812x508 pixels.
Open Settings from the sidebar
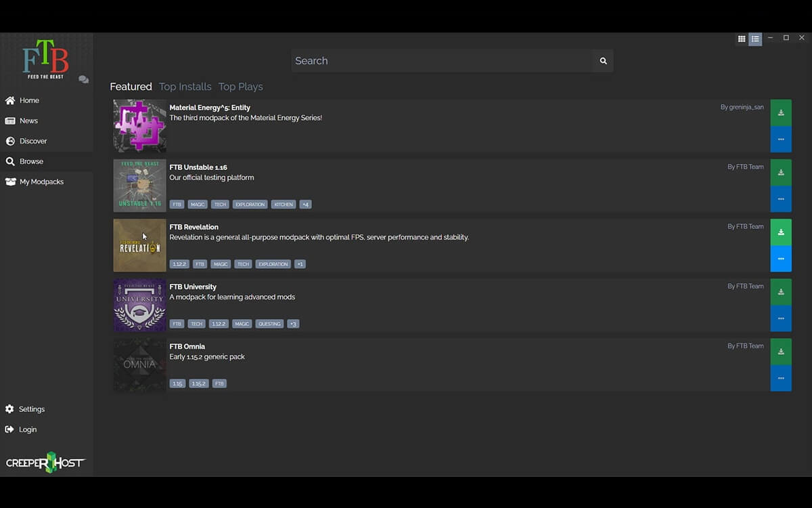(31, 409)
